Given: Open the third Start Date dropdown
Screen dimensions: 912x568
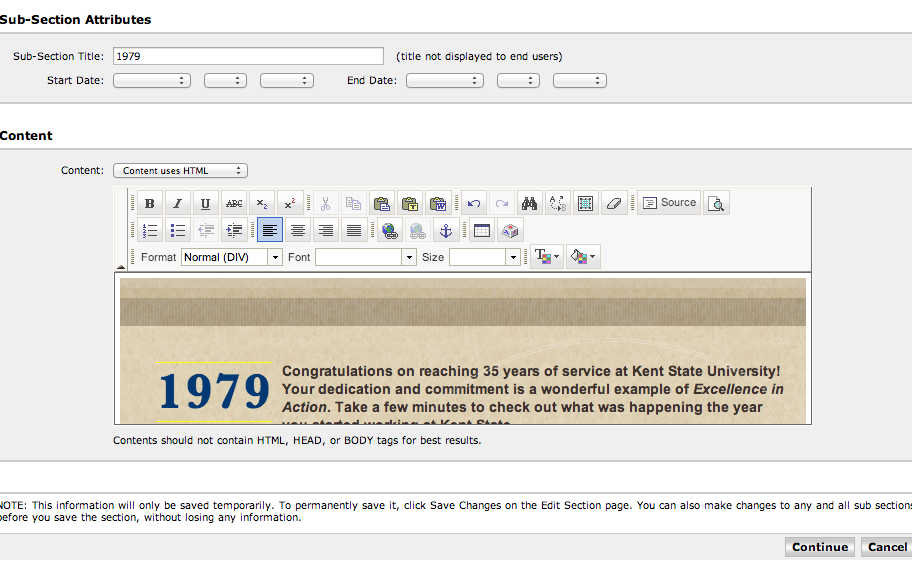Looking at the screenshot, I should pyautogui.click(x=287, y=81).
